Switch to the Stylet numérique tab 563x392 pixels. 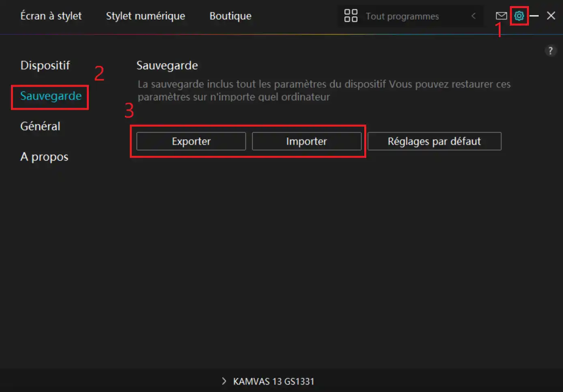click(146, 16)
